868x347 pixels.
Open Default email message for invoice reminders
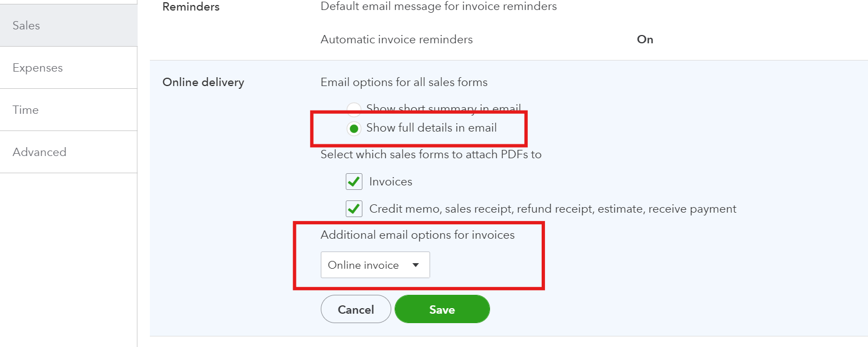[438, 7]
